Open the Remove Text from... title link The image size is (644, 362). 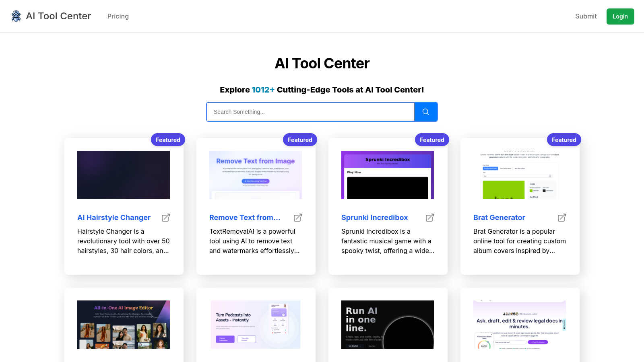tap(245, 218)
